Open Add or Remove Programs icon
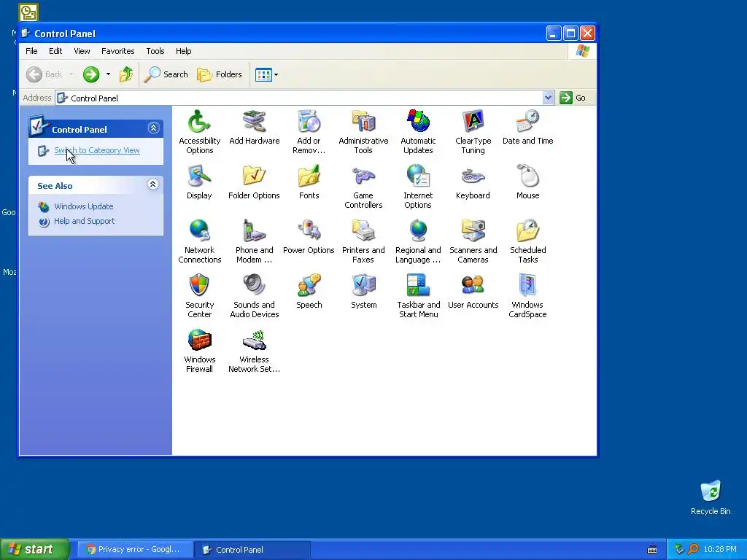 tap(309, 122)
